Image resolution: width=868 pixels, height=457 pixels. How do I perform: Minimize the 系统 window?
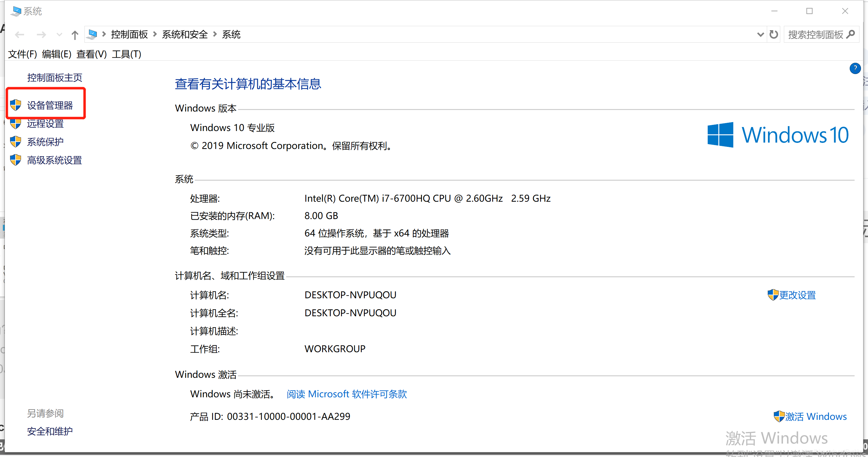coord(774,11)
